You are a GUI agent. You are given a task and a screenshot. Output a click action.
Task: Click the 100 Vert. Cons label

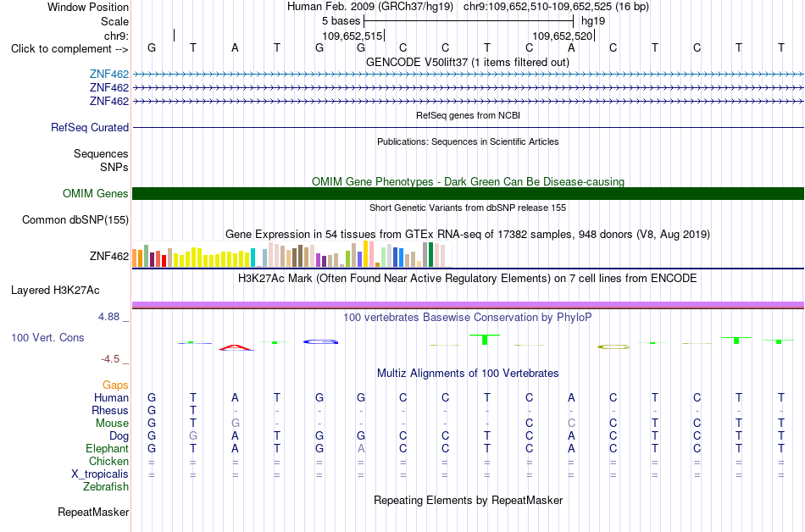(47, 337)
